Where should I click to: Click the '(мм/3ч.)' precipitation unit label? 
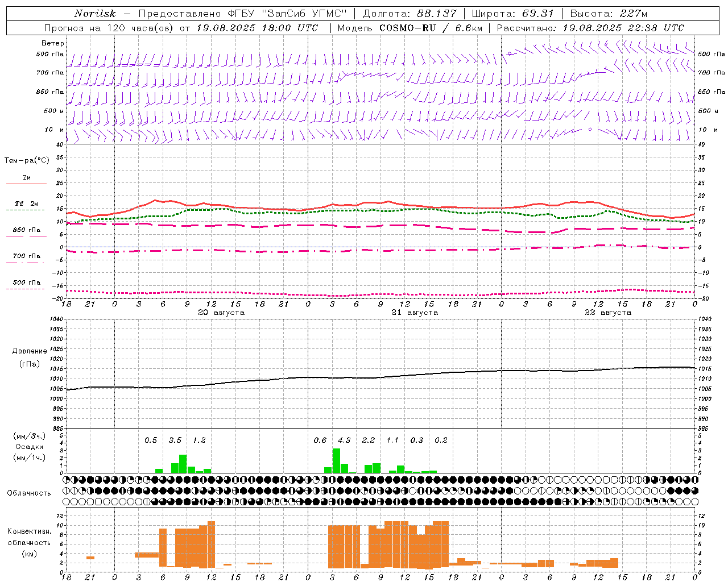click(x=30, y=436)
